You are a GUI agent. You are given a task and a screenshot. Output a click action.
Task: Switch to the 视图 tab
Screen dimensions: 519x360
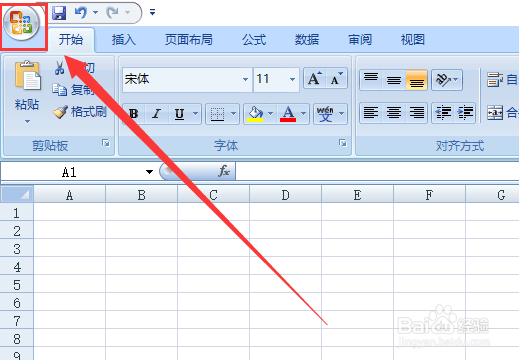(413, 40)
